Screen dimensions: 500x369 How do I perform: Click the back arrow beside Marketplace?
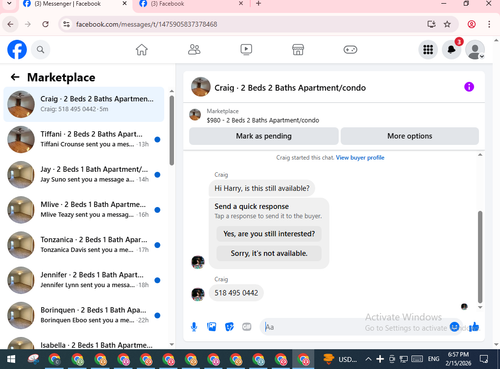(15, 77)
